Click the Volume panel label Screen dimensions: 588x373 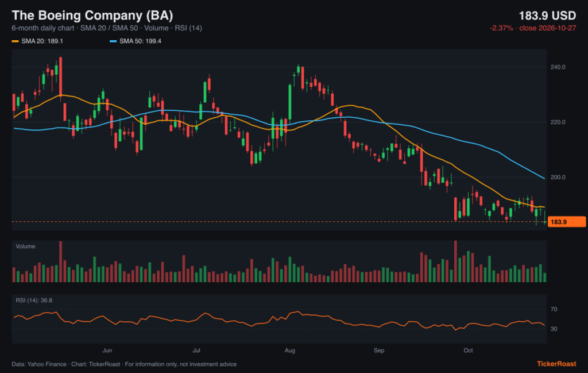click(x=25, y=247)
